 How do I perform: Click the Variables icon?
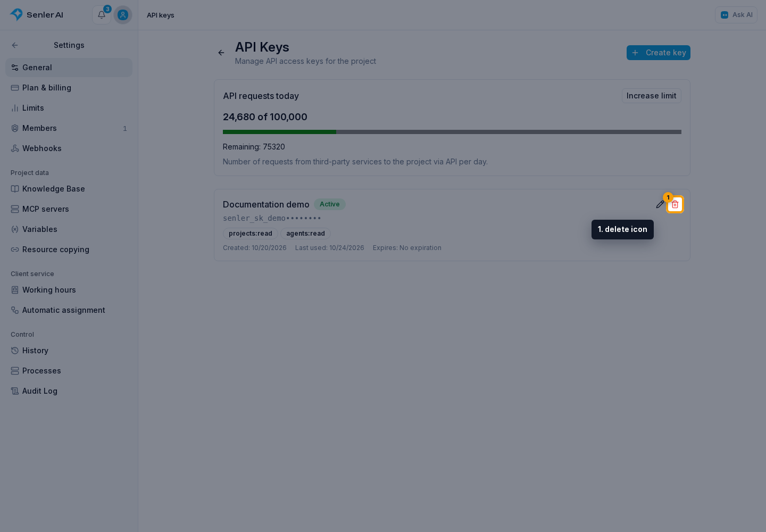15,229
